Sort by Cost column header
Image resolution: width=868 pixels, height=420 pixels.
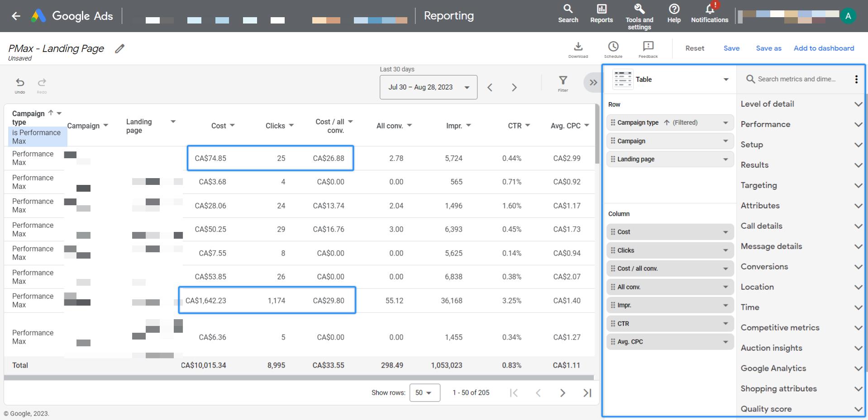pyautogui.click(x=219, y=126)
